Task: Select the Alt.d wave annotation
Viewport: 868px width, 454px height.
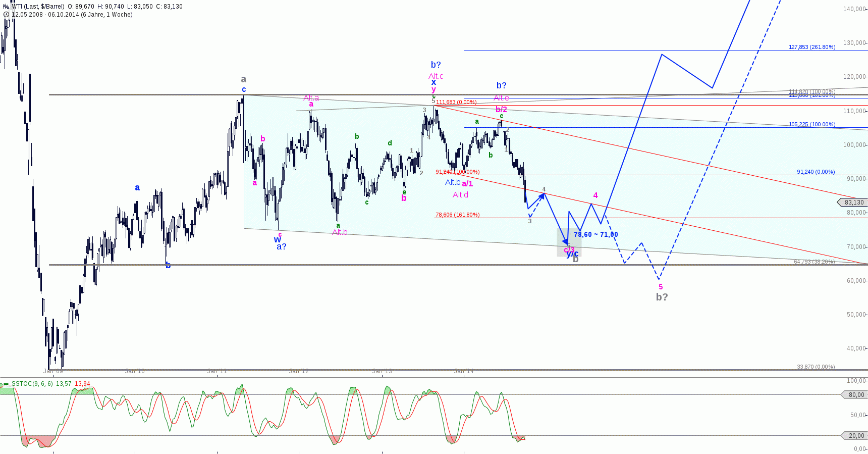Action: 460,194
